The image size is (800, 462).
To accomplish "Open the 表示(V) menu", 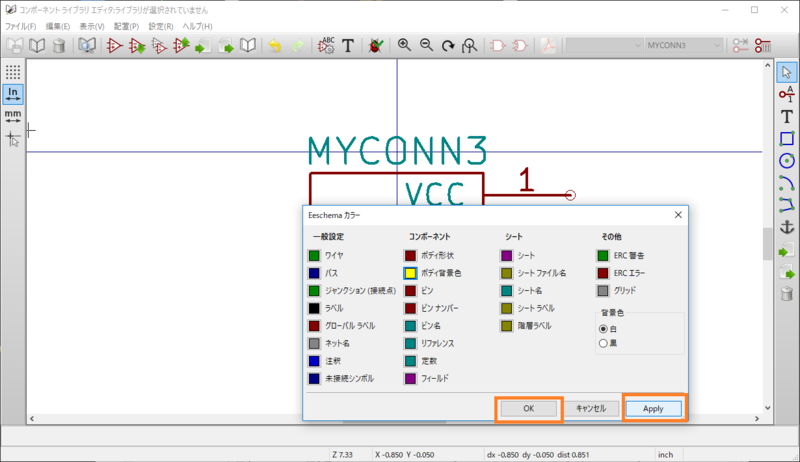I will point(92,27).
